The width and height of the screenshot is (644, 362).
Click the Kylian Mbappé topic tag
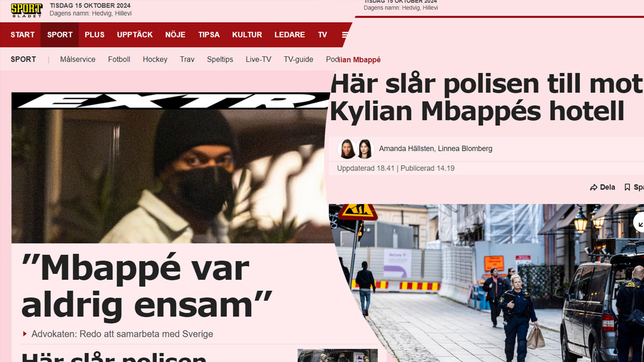(360, 60)
